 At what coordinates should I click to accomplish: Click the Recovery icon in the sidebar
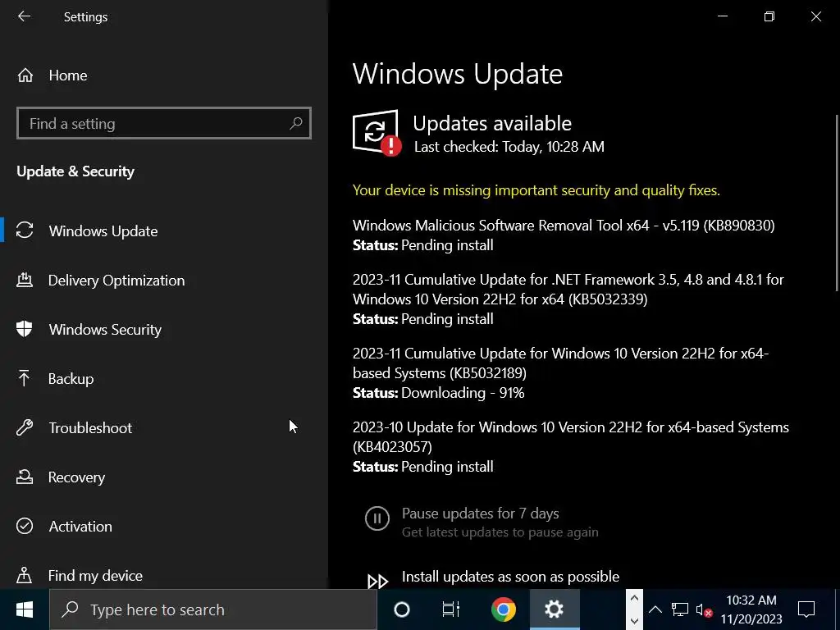tap(25, 477)
